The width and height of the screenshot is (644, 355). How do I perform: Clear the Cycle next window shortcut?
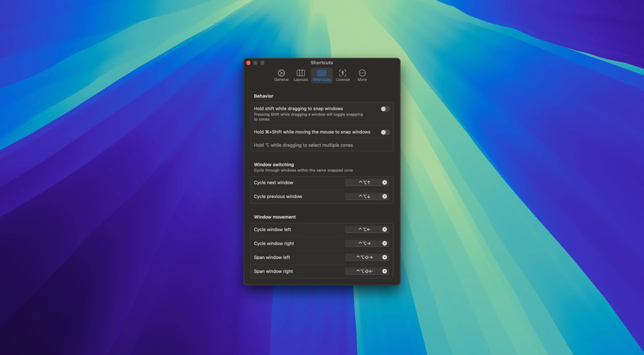(384, 182)
